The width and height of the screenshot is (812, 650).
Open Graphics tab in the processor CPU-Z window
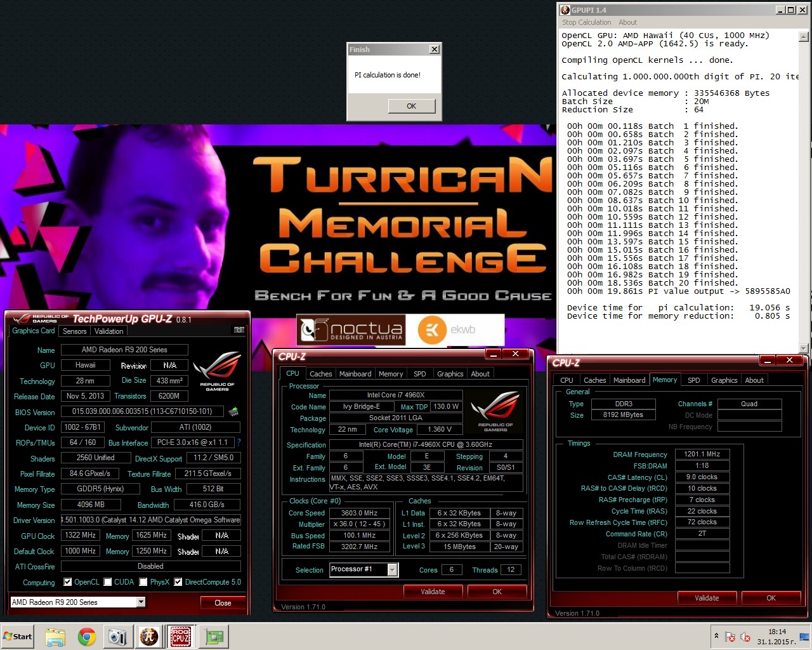[450, 374]
